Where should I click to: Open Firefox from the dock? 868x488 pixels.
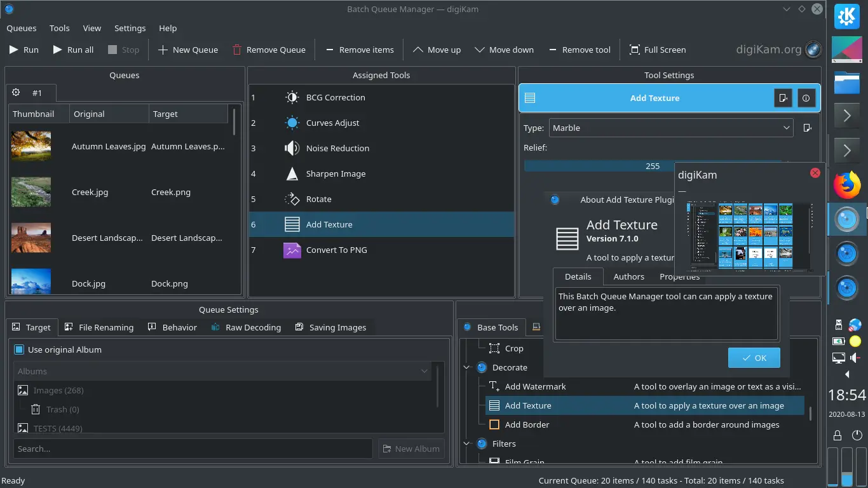click(x=847, y=186)
